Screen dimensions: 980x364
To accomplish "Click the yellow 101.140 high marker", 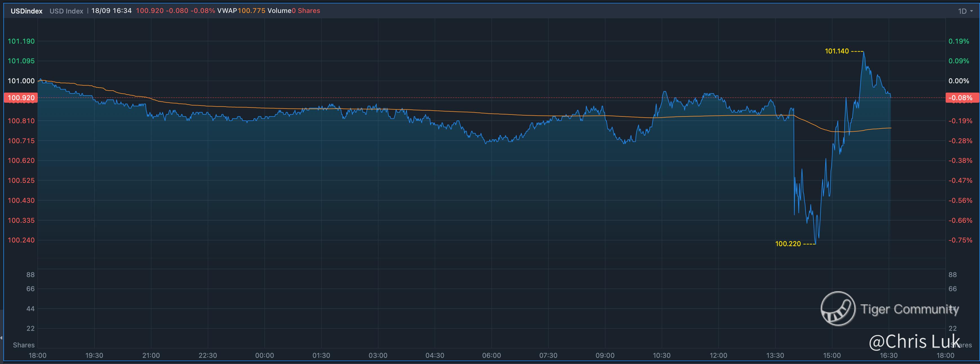I will [836, 51].
